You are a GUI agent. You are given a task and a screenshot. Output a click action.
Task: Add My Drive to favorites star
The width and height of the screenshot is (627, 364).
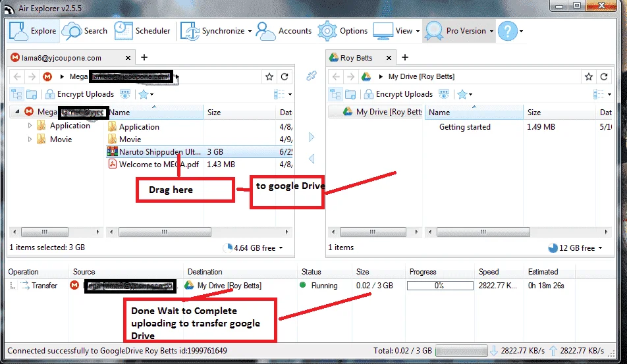[589, 77]
